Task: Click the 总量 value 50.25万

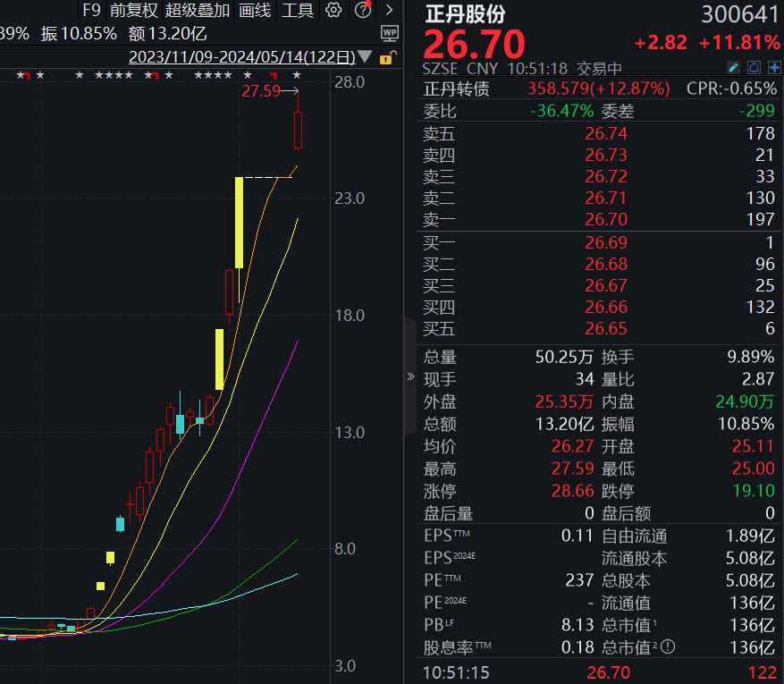Action: [564, 357]
